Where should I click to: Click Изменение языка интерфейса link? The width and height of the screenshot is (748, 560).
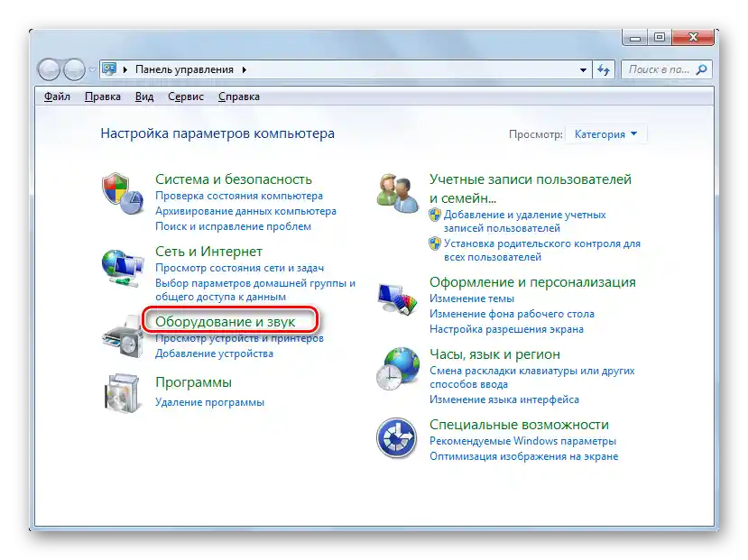[504, 399]
